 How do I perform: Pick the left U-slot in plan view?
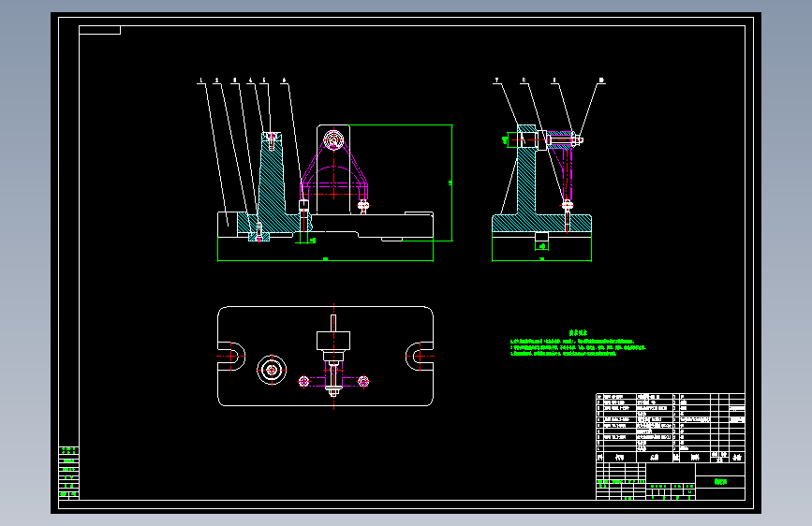(231, 357)
